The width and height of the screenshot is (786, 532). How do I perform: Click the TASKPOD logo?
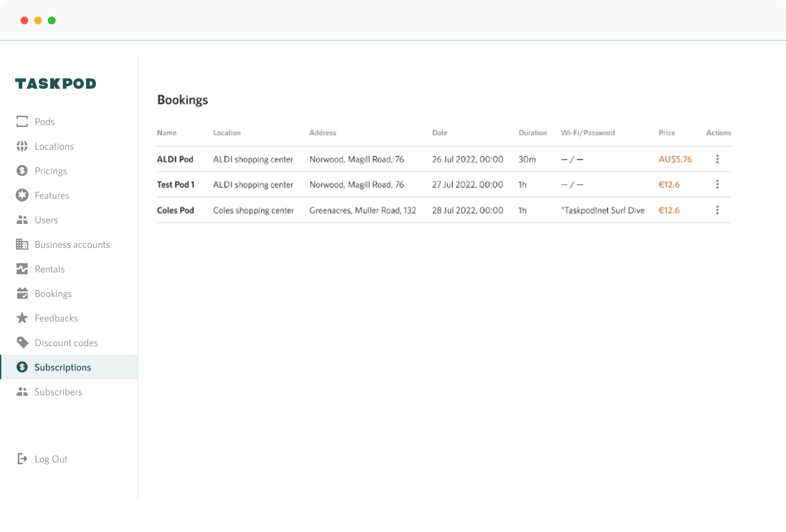point(55,83)
